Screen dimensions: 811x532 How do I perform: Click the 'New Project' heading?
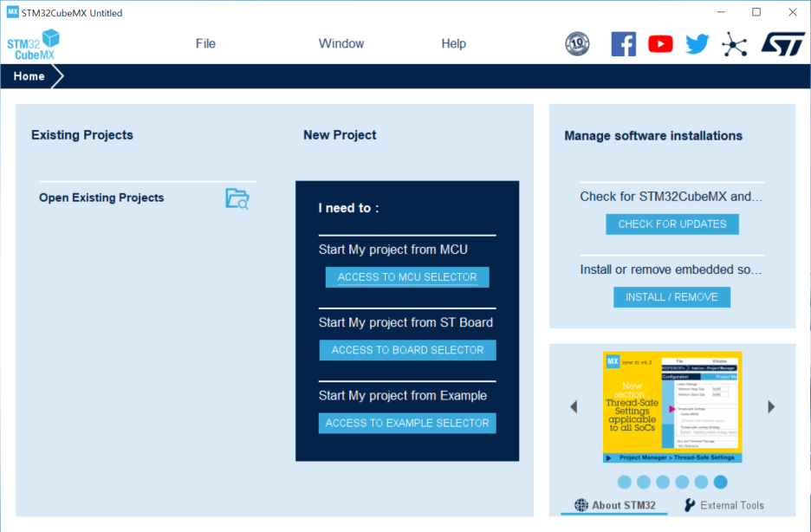coord(340,135)
